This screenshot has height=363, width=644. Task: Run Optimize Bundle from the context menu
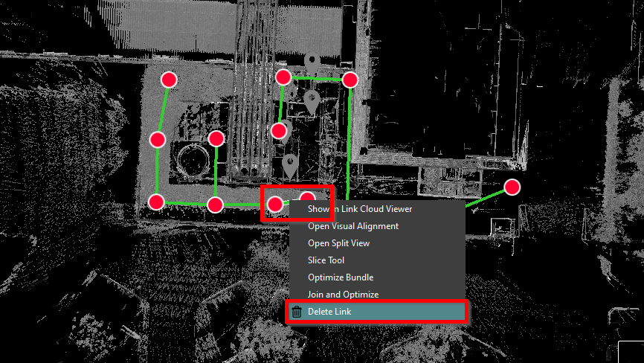coord(341,277)
